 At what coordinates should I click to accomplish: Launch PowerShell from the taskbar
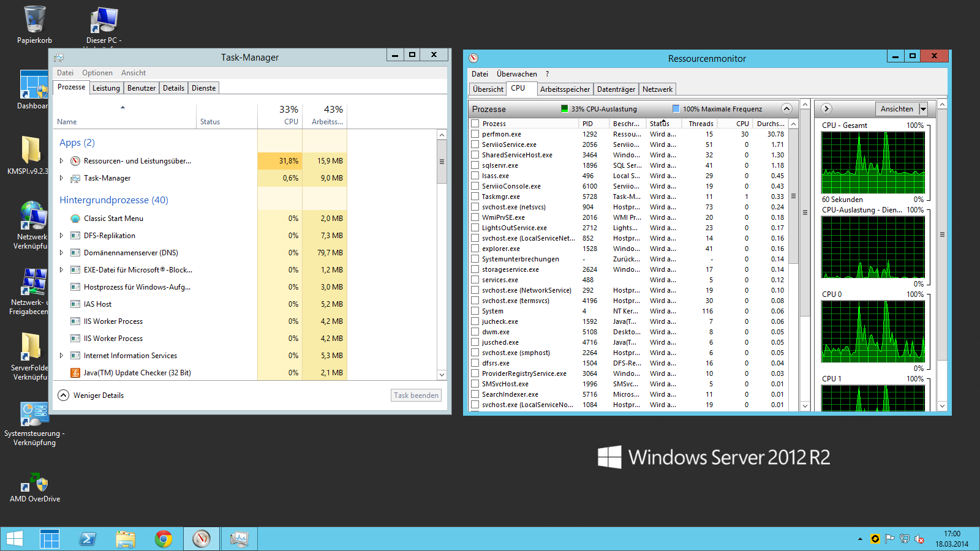[88, 539]
